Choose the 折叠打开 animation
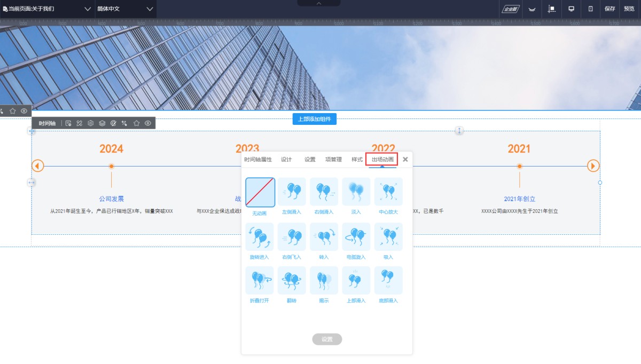The image size is (641, 364). pyautogui.click(x=260, y=281)
